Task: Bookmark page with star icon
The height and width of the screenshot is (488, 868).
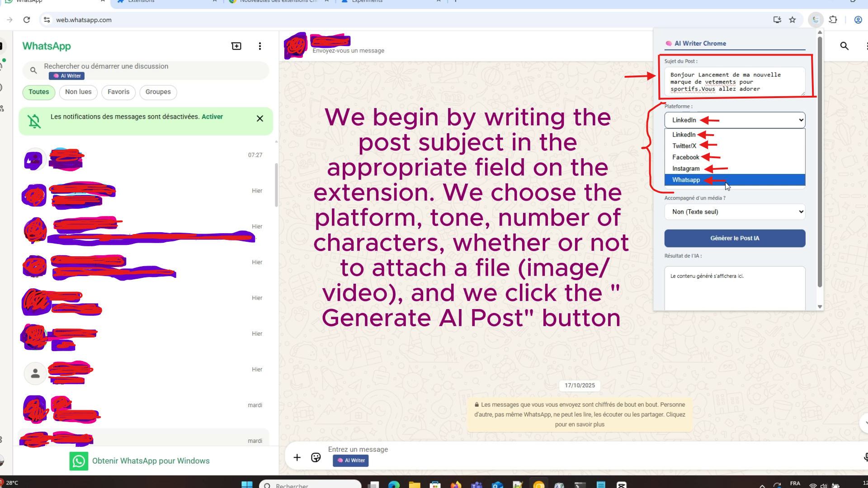Action: pos(793,20)
